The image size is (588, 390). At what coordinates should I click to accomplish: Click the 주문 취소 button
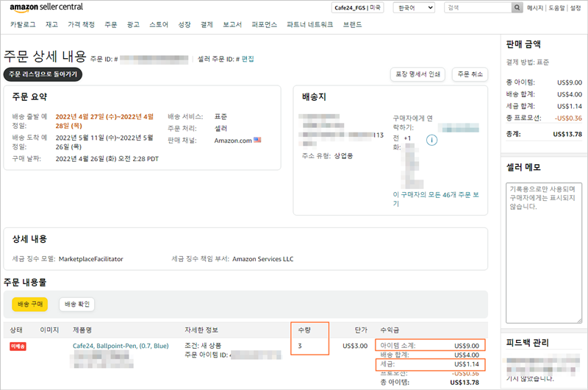[470, 74]
